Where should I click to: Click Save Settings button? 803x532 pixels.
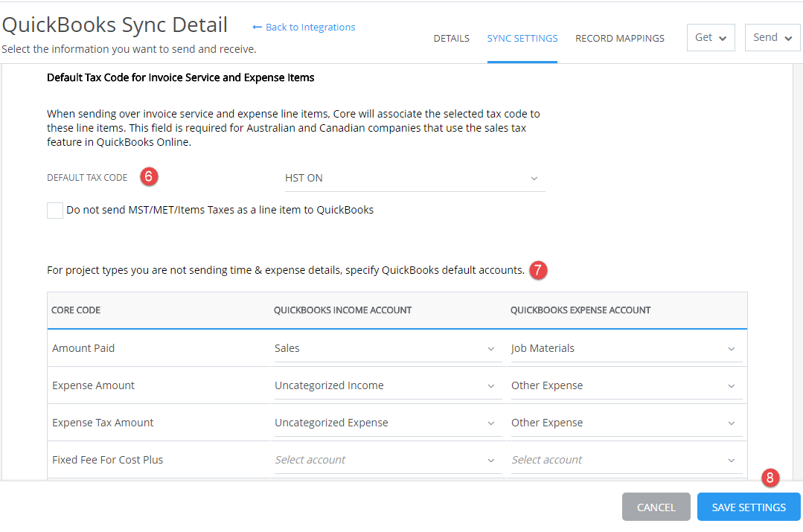point(748,507)
